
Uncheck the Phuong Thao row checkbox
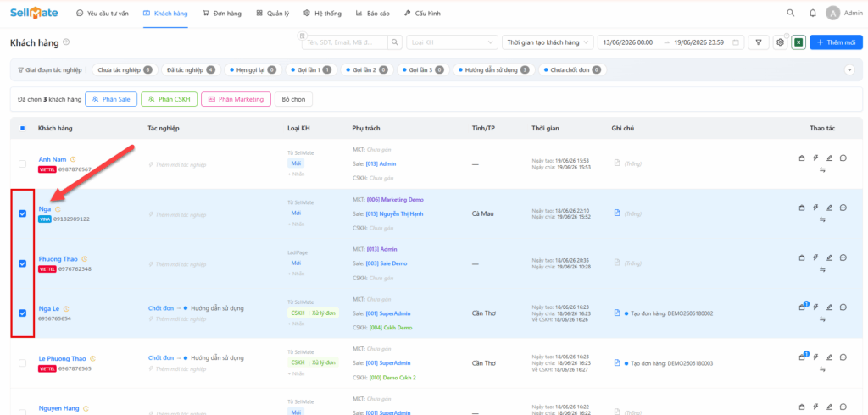(23, 263)
